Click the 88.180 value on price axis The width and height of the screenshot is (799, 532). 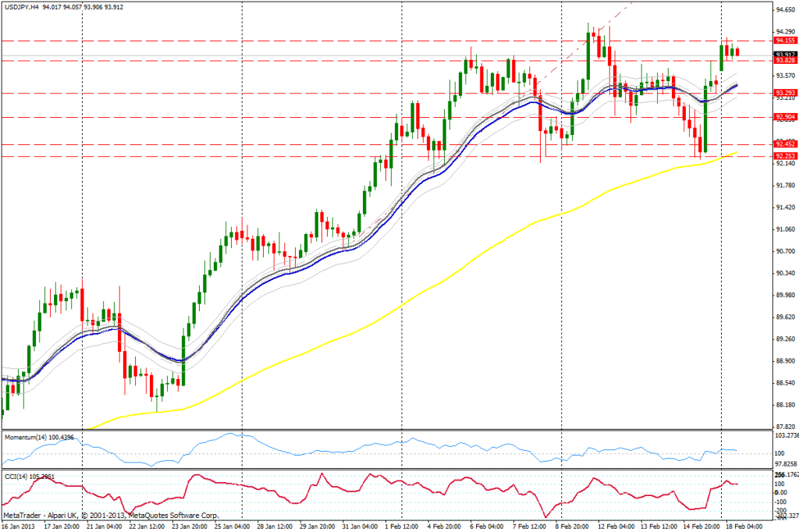point(784,405)
